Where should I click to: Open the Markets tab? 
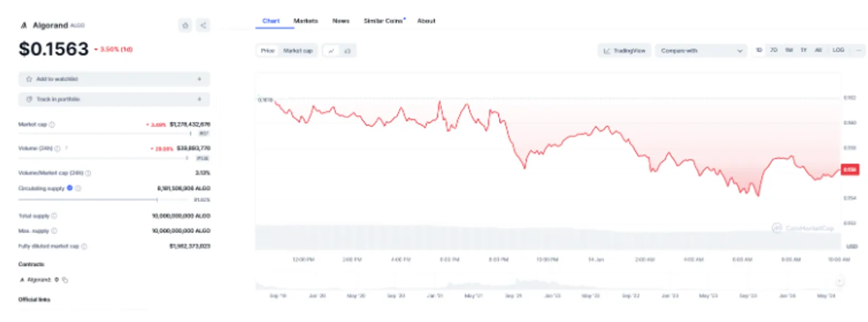point(305,21)
